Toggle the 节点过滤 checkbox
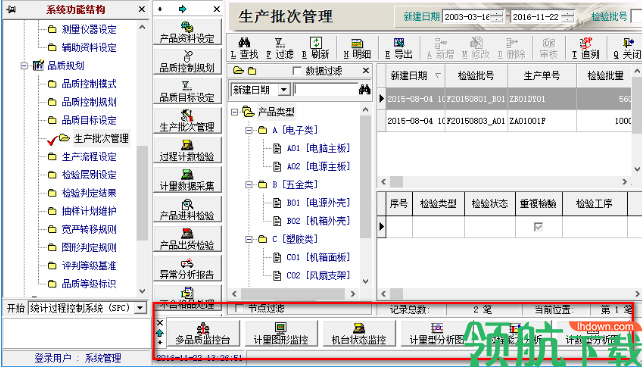This screenshot has height=374, width=642. tap(239, 308)
